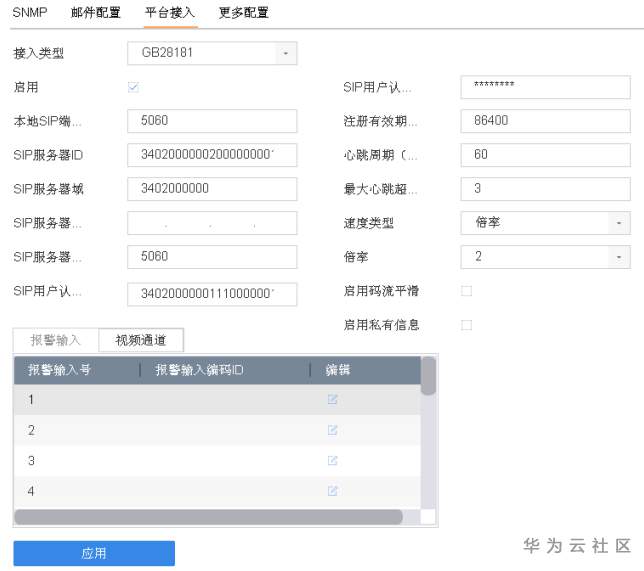Focus SIP服务器域 field 3402000000

(212, 189)
